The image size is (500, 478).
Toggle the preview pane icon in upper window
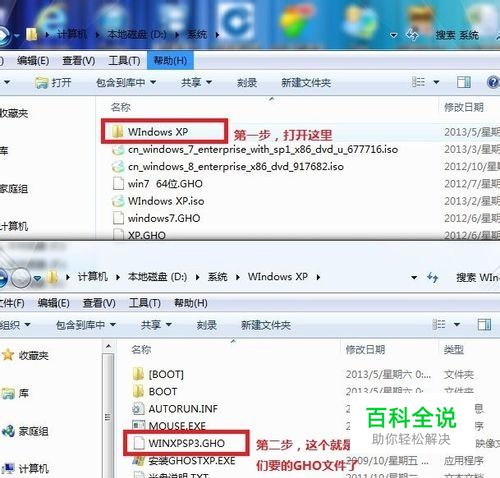pos(464,82)
